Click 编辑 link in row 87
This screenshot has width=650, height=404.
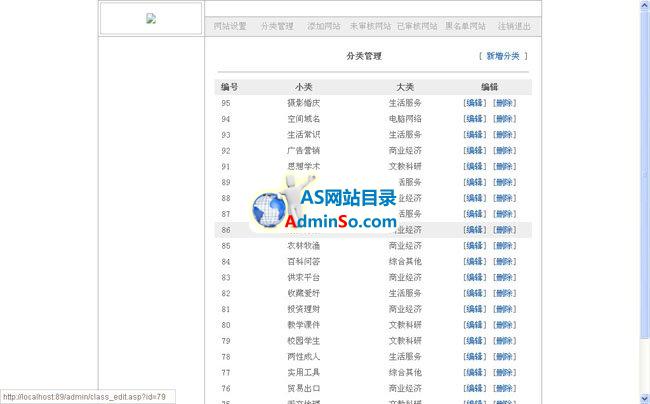pos(475,214)
